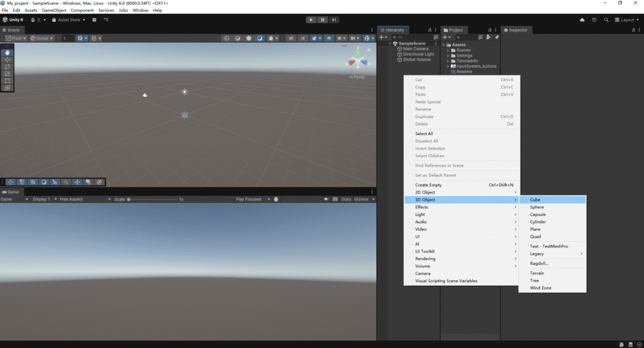
Task: Expand the Scenes folder in Project
Action: tap(448, 50)
